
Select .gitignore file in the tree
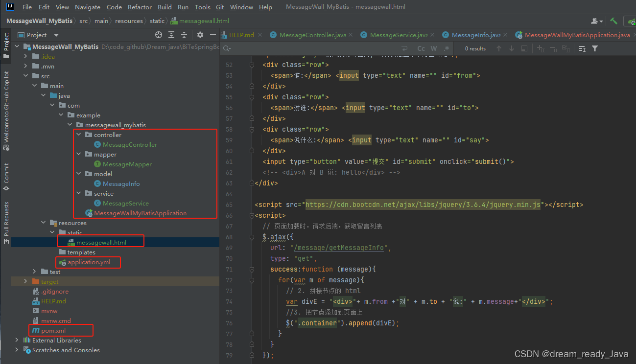pyautogui.click(x=55, y=291)
